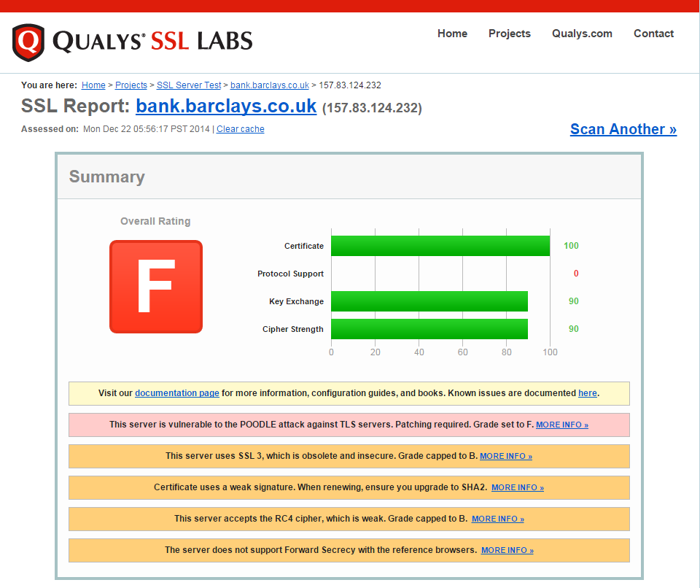This screenshot has height=588, width=700.
Task: Open the Home menu item
Action: pyautogui.click(x=452, y=34)
